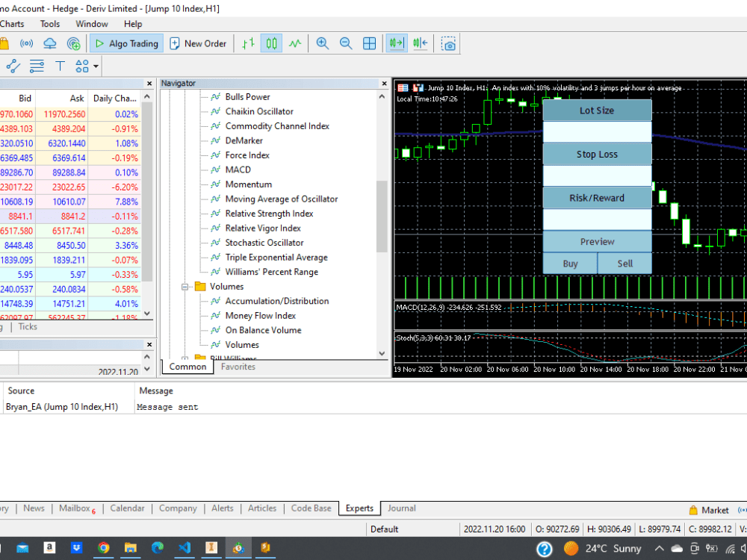This screenshot has width=747, height=560.
Task: Switch to Common tab in Navigator
Action: point(187,367)
